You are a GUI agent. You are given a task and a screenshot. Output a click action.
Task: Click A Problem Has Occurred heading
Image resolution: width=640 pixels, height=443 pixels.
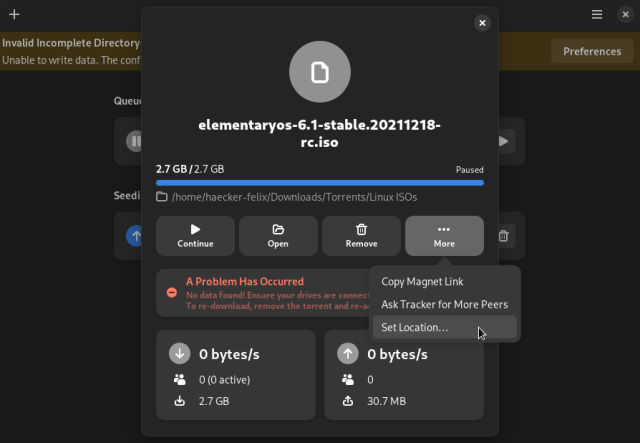(x=245, y=281)
